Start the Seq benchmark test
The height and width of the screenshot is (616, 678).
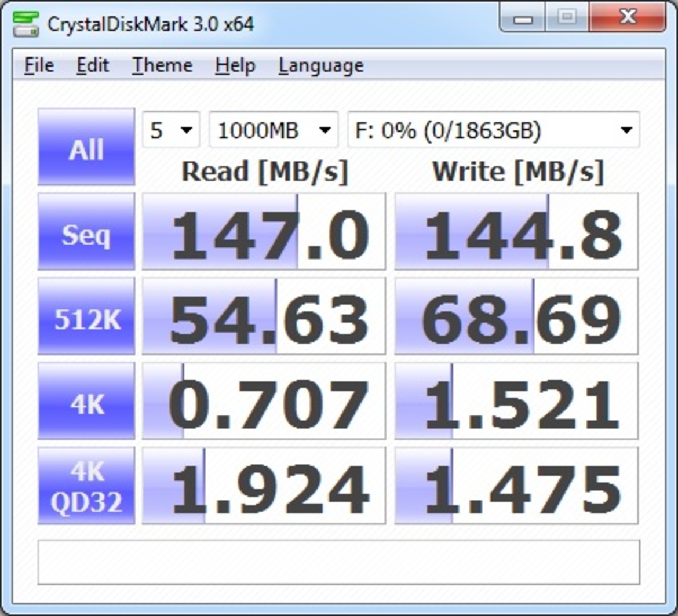pyautogui.click(x=86, y=231)
